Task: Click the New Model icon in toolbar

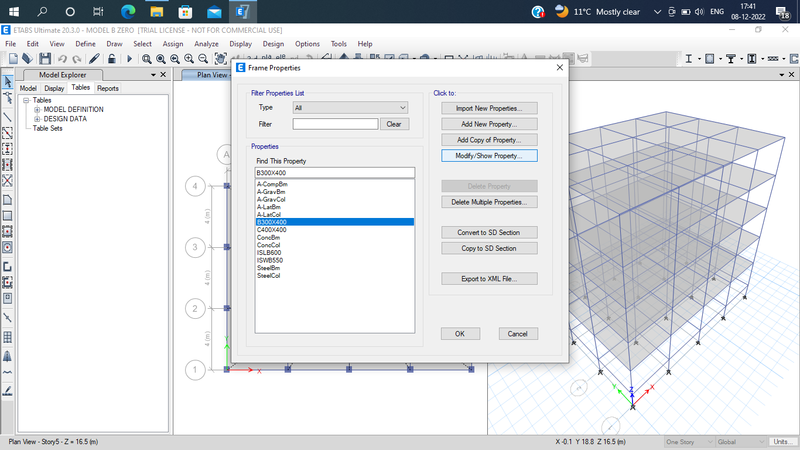Action: pyautogui.click(x=13, y=59)
